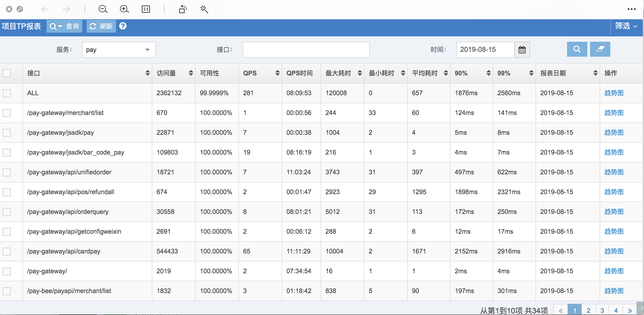Toggle checkbox for /pay-gateway/jssdk/pay row
This screenshot has height=315, width=644.
point(7,132)
